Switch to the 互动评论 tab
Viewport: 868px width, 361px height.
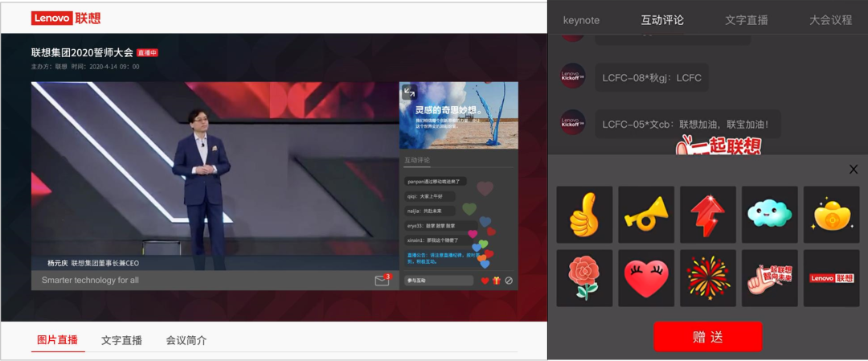coord(662,20)
